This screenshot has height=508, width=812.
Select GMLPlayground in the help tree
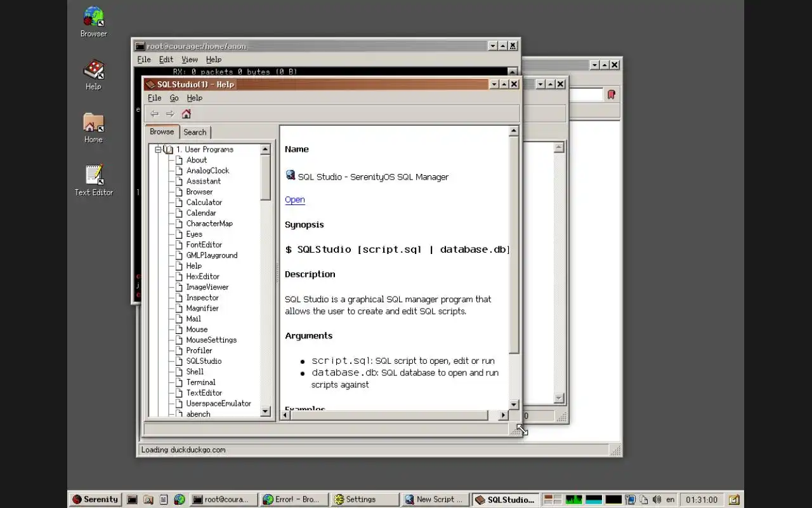click(211, 255)
